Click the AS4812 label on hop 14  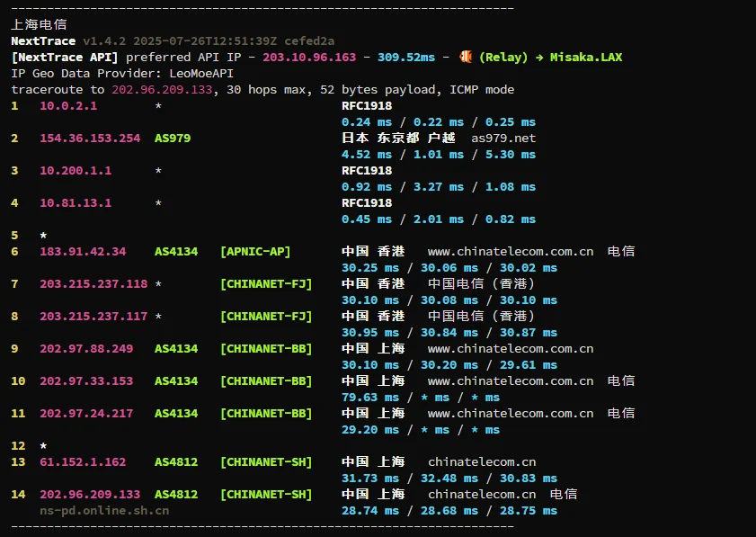pyautogui.click(x=176, y=494)
